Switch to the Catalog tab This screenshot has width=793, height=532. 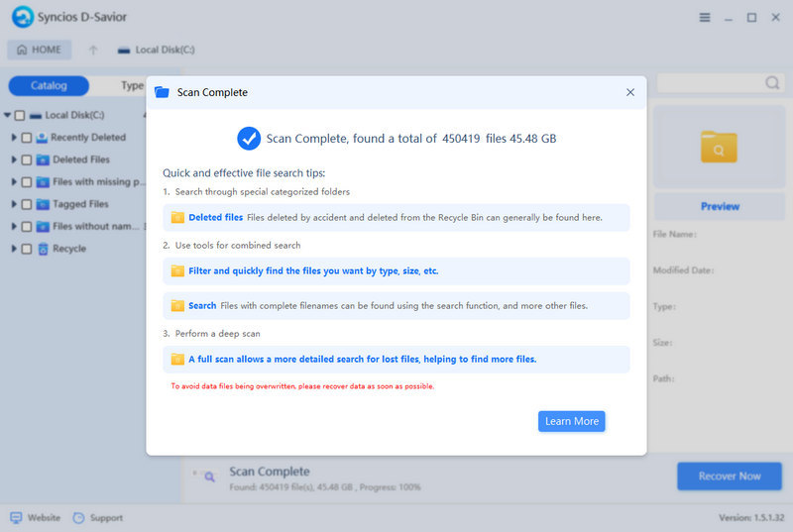click(49, 86)
